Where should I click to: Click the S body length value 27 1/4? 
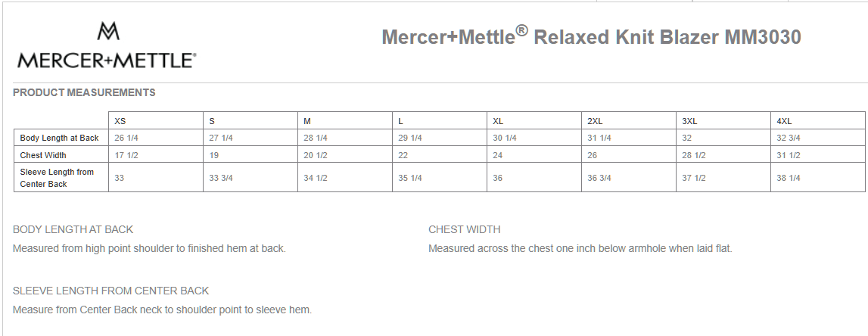coord(221,138)
